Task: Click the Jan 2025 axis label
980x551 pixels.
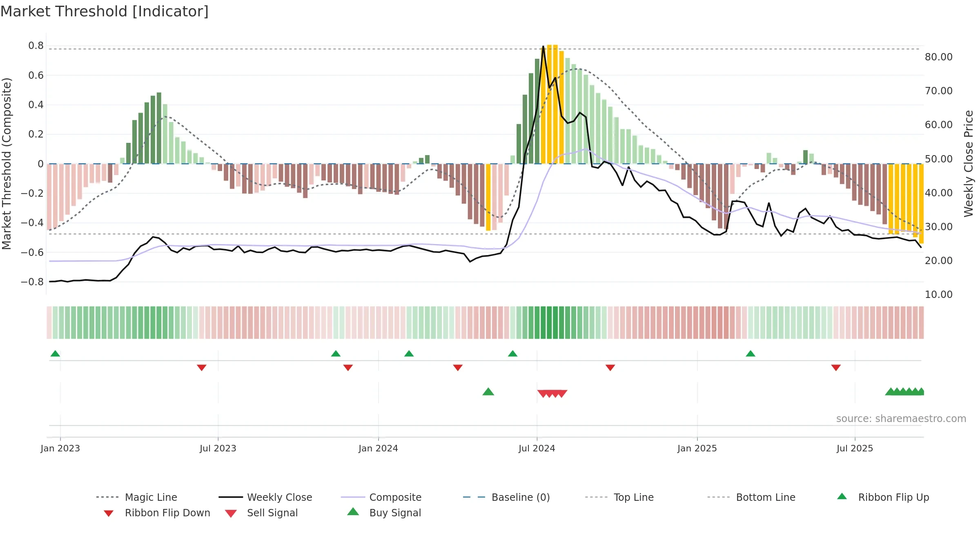Action: [697, 448]
